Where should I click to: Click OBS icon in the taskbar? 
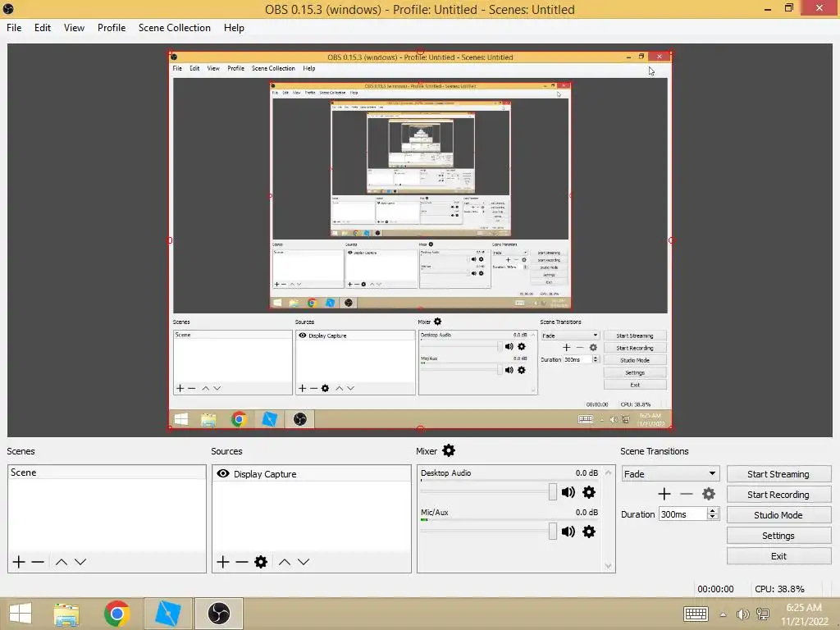click(218, 614)
